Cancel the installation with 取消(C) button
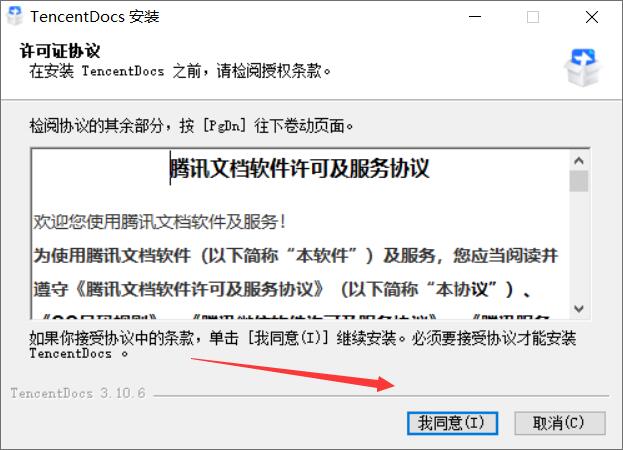This screenshot has width=623, height=450. (x=560, y=423)
